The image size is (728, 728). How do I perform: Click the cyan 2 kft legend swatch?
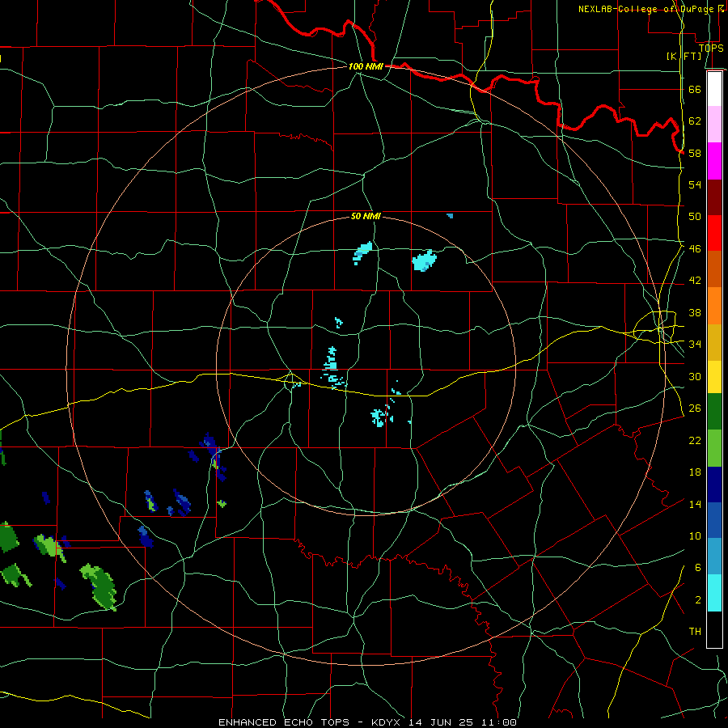point(714,594)
